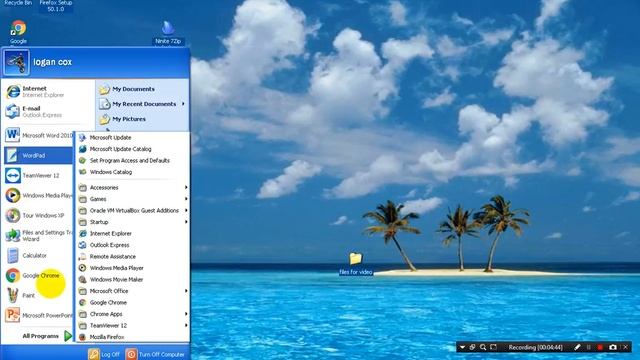
Task: Open Files and Settings Transfer Wizard
Action: click(x=38, y=236)
